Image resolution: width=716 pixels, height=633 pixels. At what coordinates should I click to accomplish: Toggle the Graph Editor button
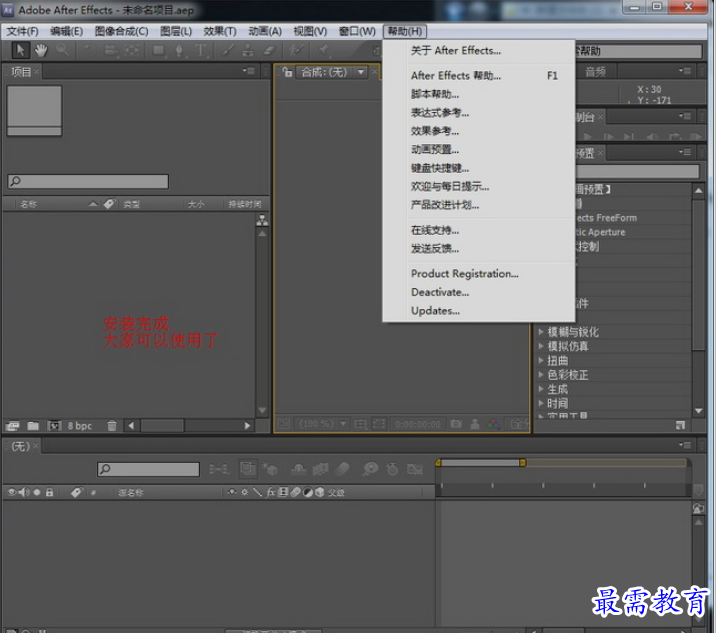(415, 469)
